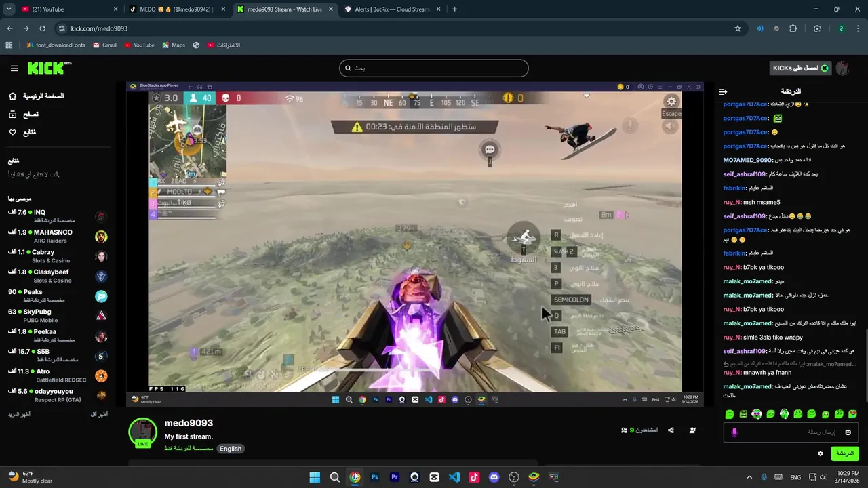Go back to previous page
868x488 pixels.
pyautogui.click(x=9, y=28)
